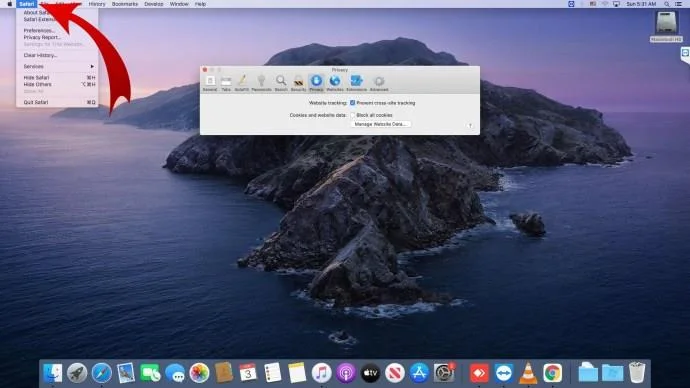Open System Preferences from the Dock

(x=444, y=373)
